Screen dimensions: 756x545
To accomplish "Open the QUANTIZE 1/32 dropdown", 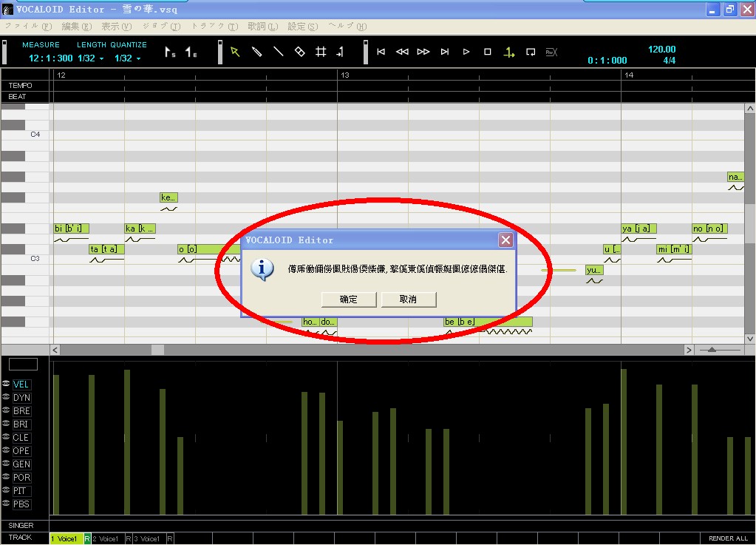I will [127, 58].
